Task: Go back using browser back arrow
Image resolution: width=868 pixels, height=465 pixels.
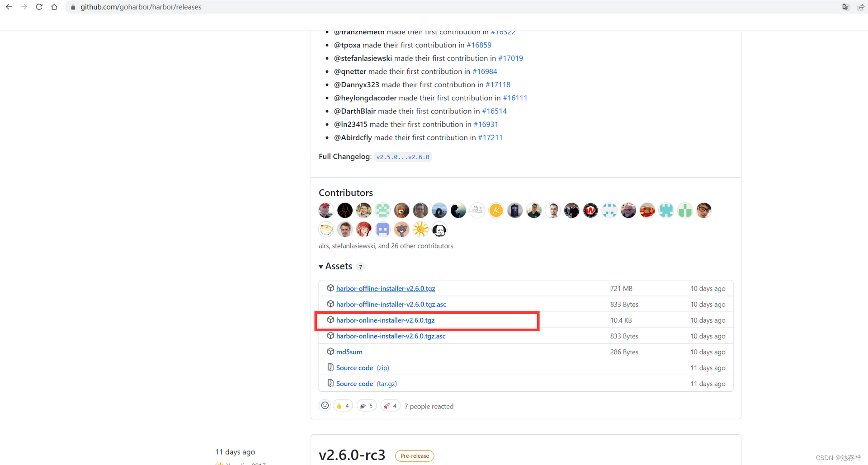Action: [9, 7]
